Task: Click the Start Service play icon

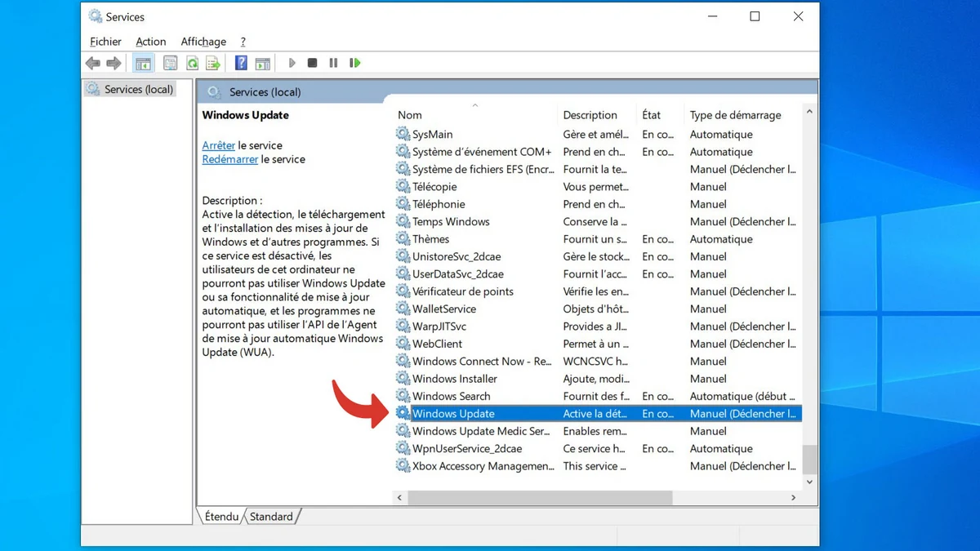Action: pyautogui.click(x=292, y=63)
